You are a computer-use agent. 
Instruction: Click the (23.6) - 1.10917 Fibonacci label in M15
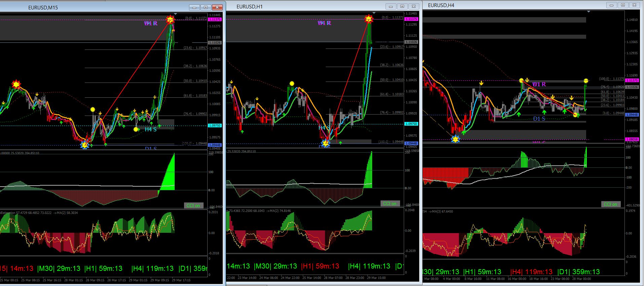(195, 48)
